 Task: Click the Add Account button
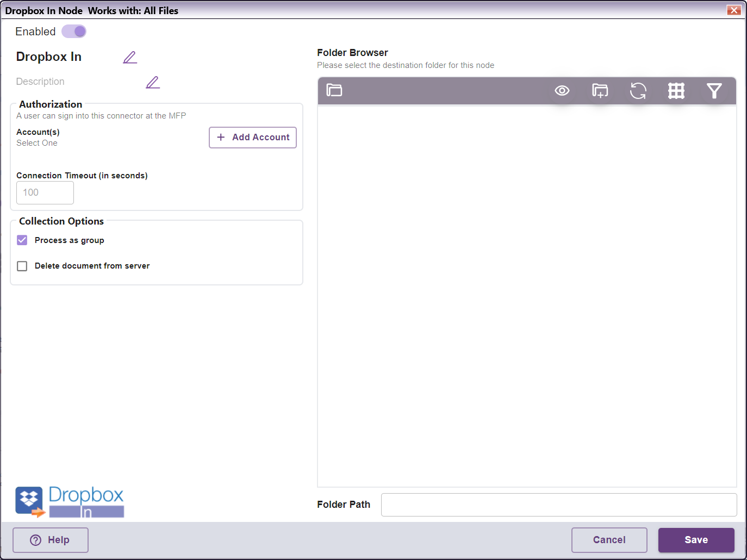pos(253,138)
